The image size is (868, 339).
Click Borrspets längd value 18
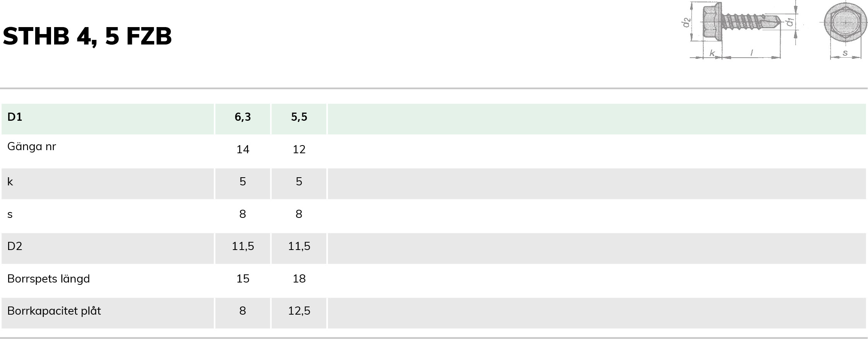coord(299,279)
